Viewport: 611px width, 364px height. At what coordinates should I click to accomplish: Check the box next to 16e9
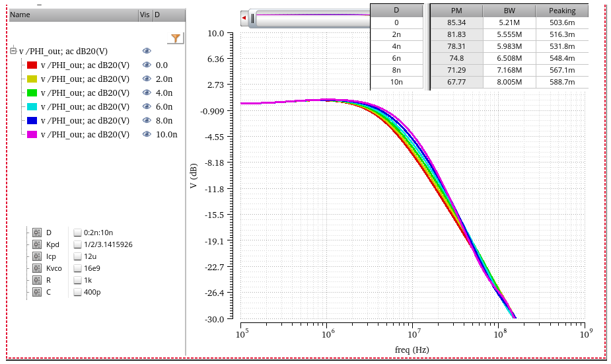click(77, 268)
